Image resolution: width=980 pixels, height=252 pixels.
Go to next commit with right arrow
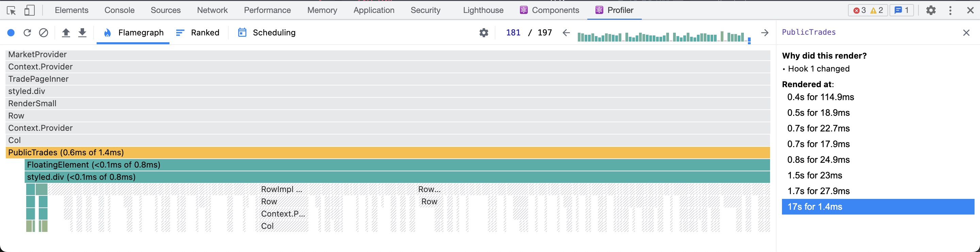click(765, 33)
